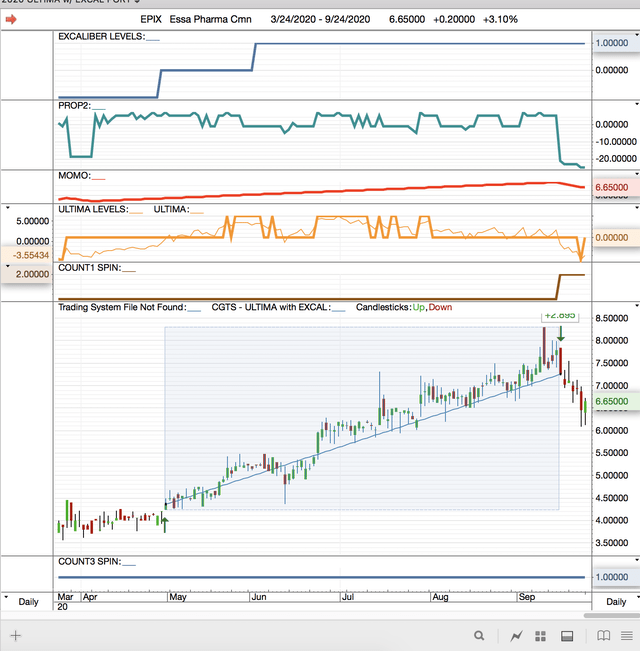Viewport: 640px width, 651px height.
Task: Click the May marker on date axis
Action: 178,597
